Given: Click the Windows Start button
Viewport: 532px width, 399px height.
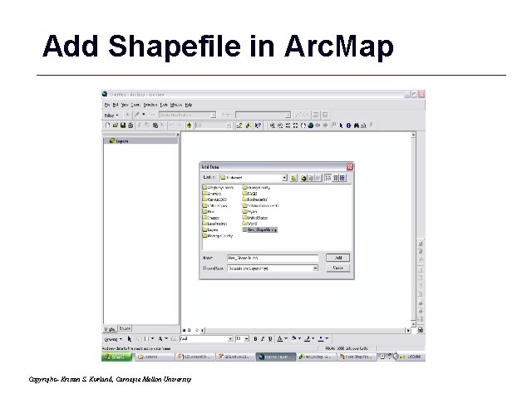Looking at the screenshot, I should tap(116, 357).
